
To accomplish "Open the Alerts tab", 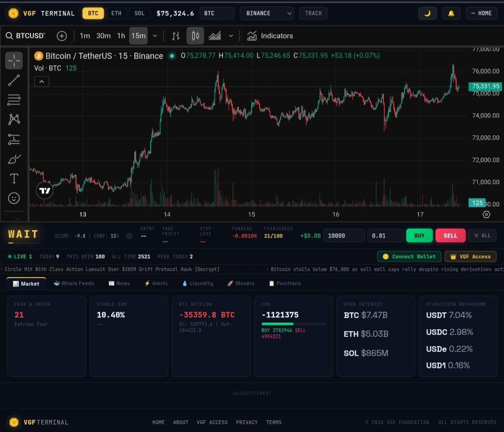I will coord(156,284).
